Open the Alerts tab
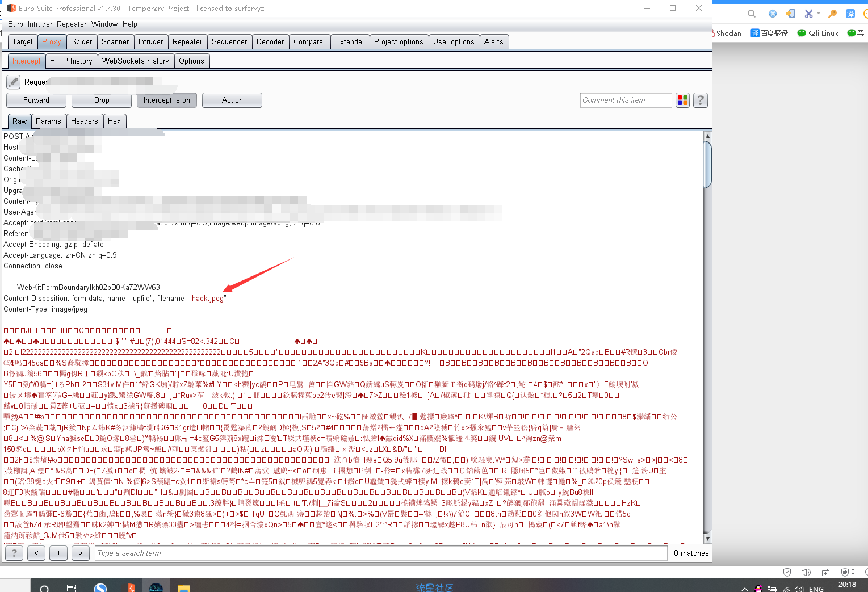868x592 pixels. [494, 41]
